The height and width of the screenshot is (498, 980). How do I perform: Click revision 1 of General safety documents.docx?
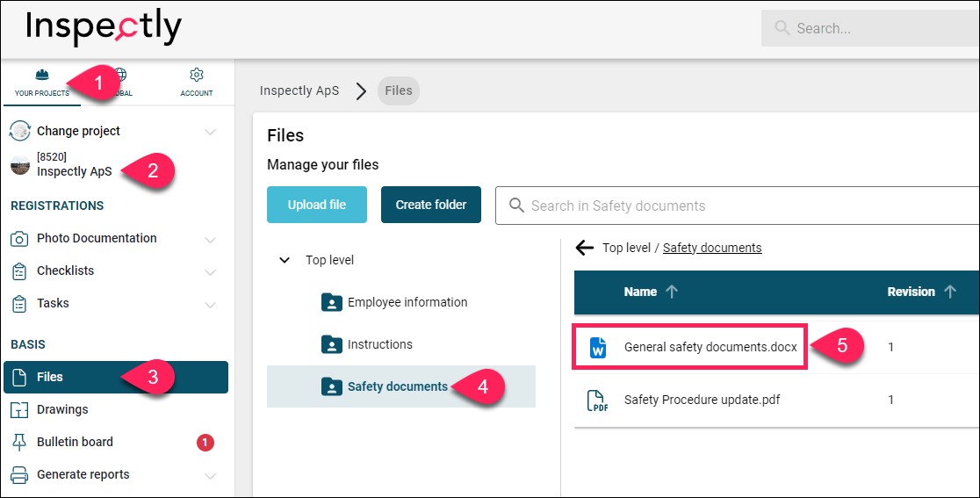pos(890,347)
